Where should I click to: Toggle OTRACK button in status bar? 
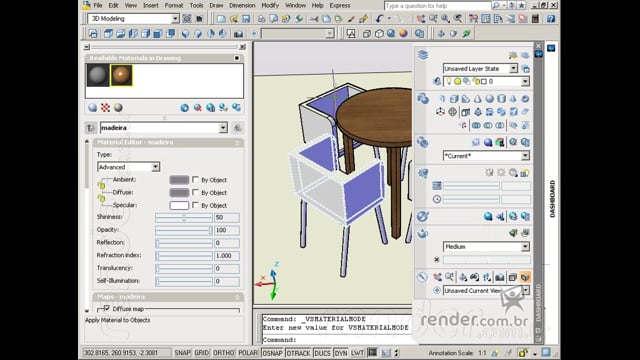point(298,353)
